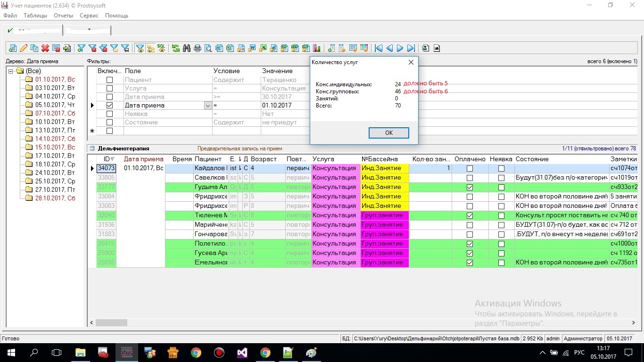Image resolution: width=644 pixels, height=362 pixels.
Task: Click the green refresh arrows icon
Action: (x=175, y=48)
